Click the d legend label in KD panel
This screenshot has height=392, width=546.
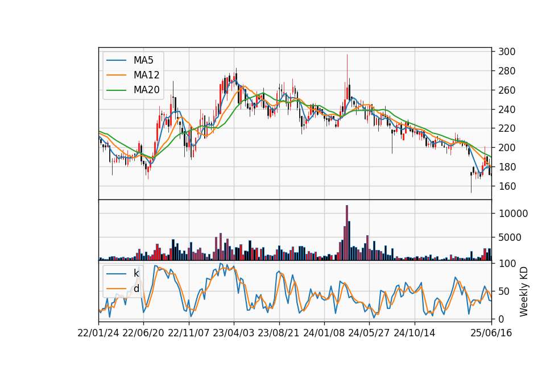tap(136, 289)
